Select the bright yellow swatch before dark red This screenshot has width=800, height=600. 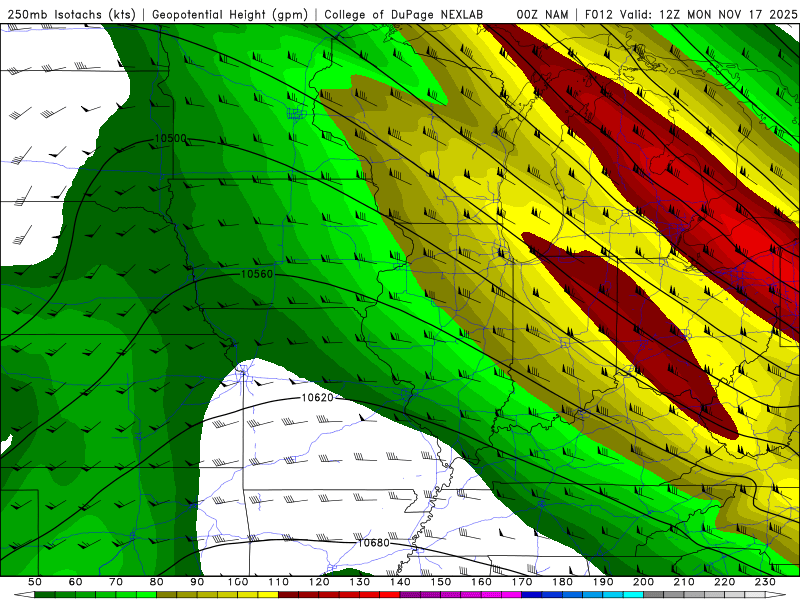(x=268, y=594)
